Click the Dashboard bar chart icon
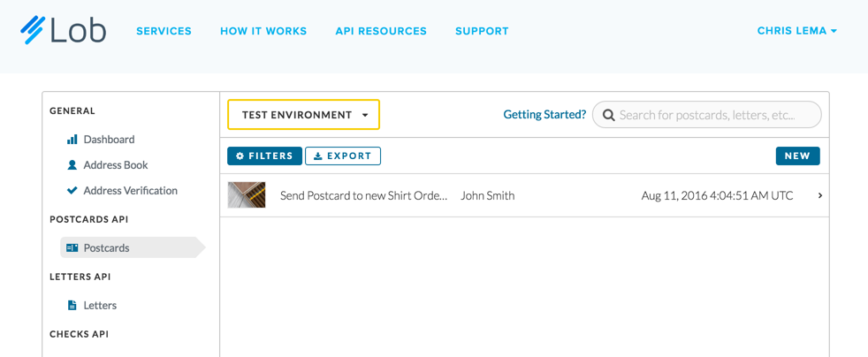Viewport: 868px width, 357px height. click(72, 140)
